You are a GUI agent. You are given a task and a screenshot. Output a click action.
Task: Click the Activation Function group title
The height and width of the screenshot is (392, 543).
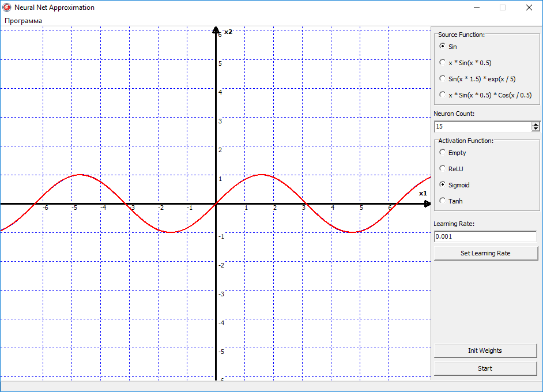[466, 141]
